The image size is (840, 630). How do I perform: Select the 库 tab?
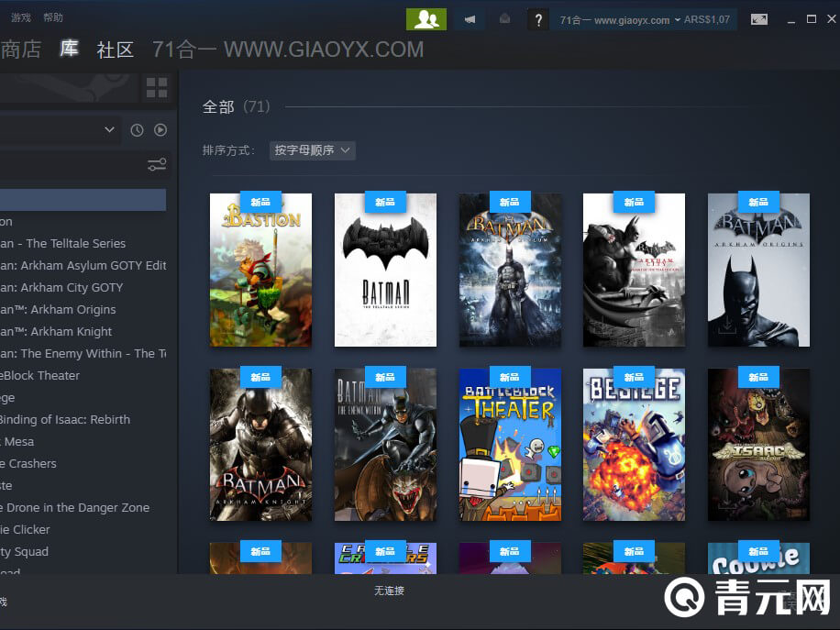(69, 49)
